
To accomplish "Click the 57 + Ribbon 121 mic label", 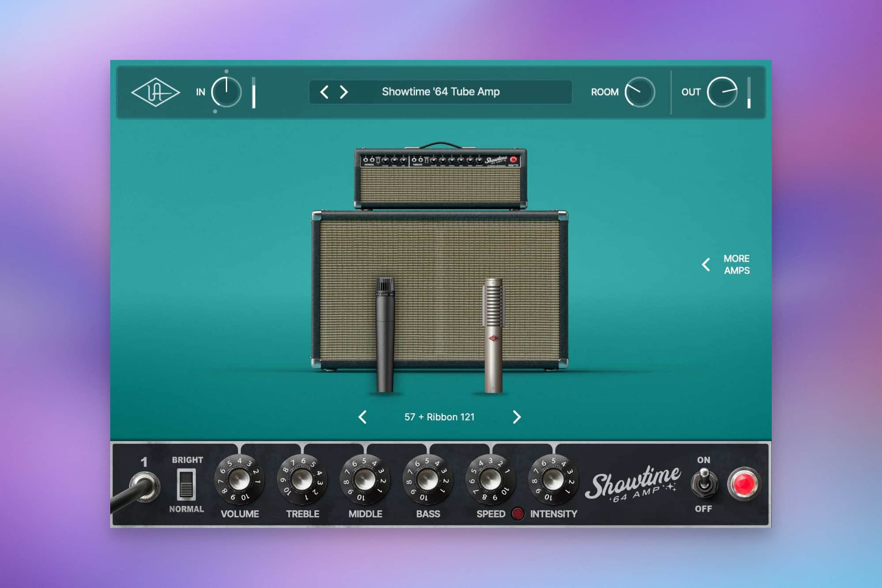I will coord(439,417).
